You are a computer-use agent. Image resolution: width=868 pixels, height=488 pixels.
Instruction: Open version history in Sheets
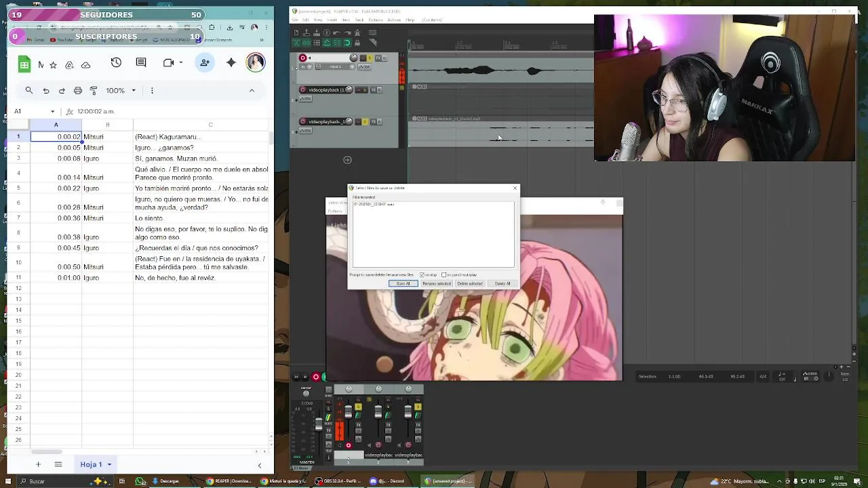(x=116, y=62)
